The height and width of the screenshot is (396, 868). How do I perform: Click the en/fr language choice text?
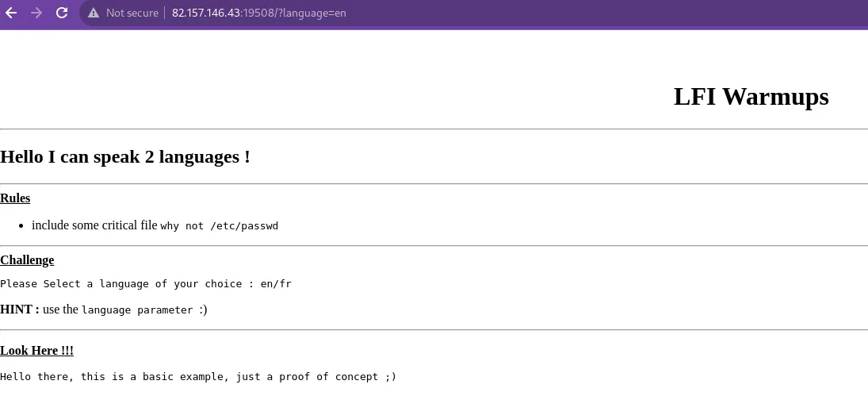[276, 283]
